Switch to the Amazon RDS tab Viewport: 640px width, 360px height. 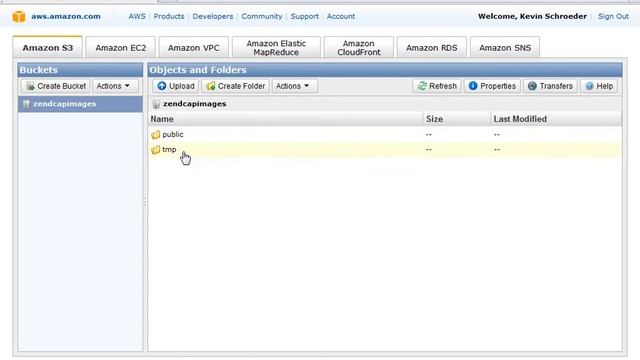pyautogui.click(x=431, y=47)
